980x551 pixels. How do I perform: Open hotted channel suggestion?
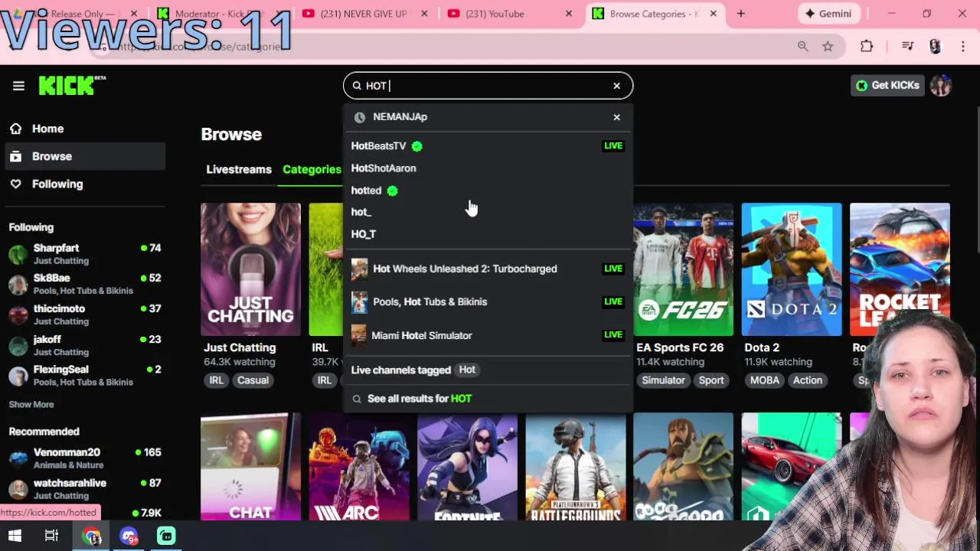488,190
